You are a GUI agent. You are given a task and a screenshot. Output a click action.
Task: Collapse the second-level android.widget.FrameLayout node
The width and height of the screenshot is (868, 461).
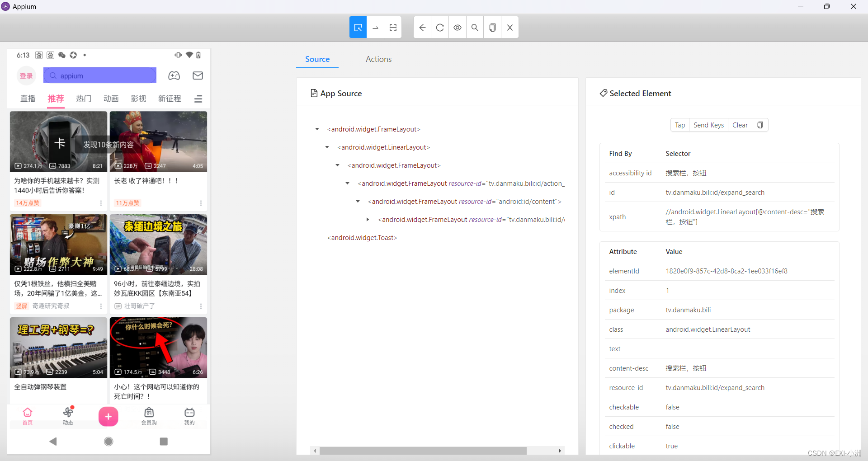tap(337, 165)
